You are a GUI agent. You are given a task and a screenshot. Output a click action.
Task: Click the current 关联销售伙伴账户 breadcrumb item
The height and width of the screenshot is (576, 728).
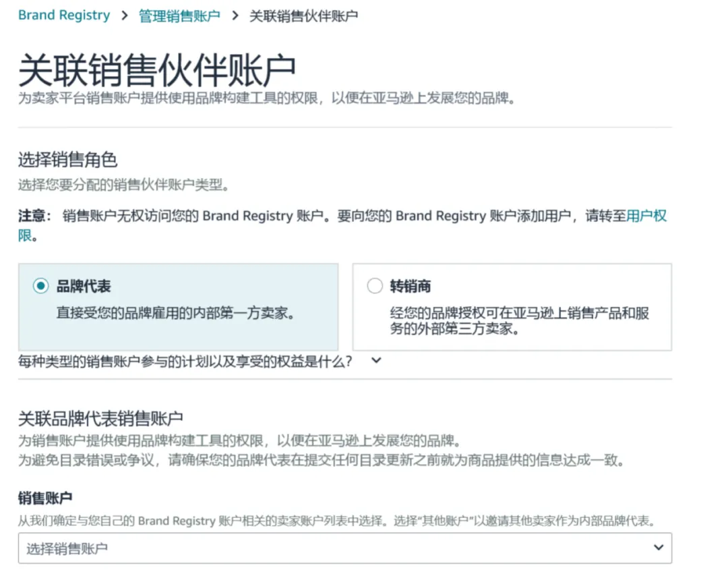pyautogui.click(x=303, y=16)
